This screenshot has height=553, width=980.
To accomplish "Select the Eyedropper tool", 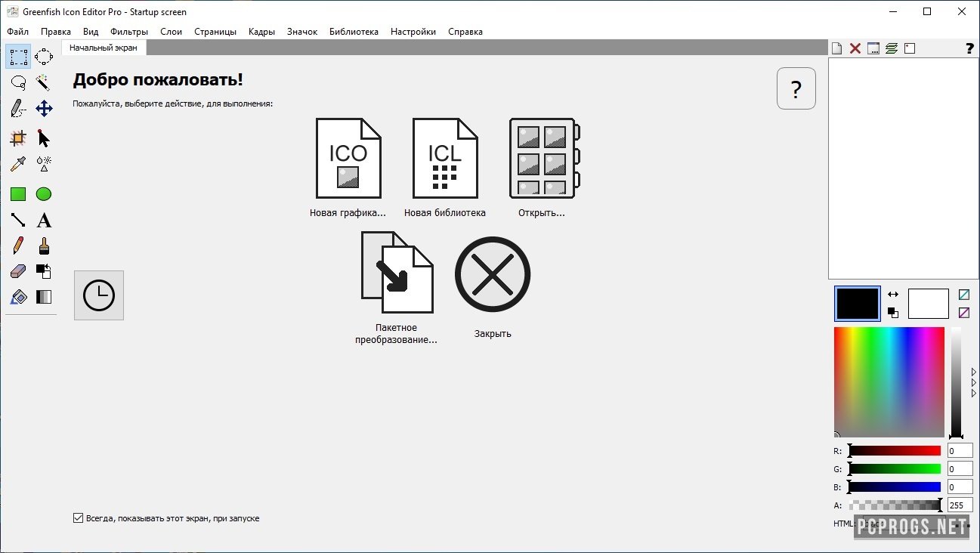I will [18, 164].
